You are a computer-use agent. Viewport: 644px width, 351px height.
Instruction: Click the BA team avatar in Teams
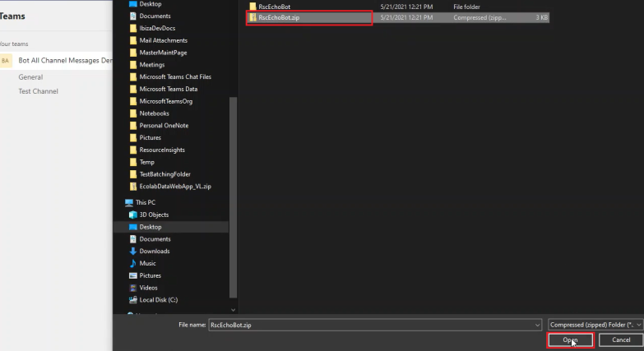(x=5, y=61)
